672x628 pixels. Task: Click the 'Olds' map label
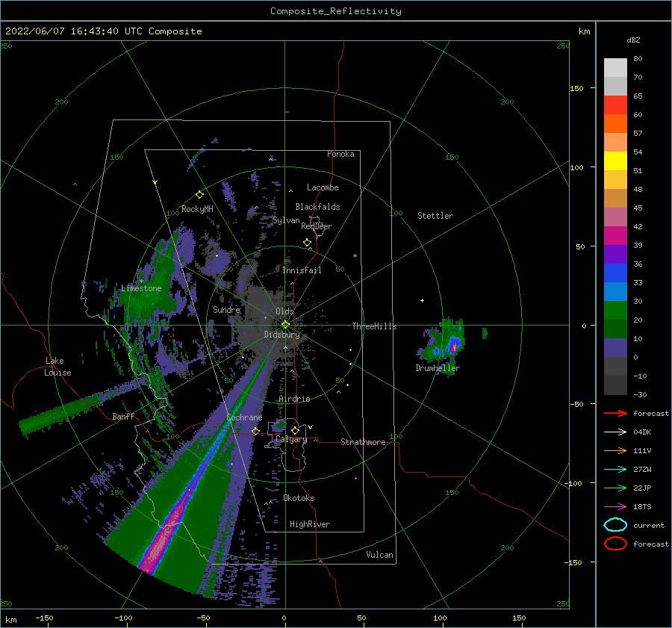pyautogui.click(x=284, y=311)
